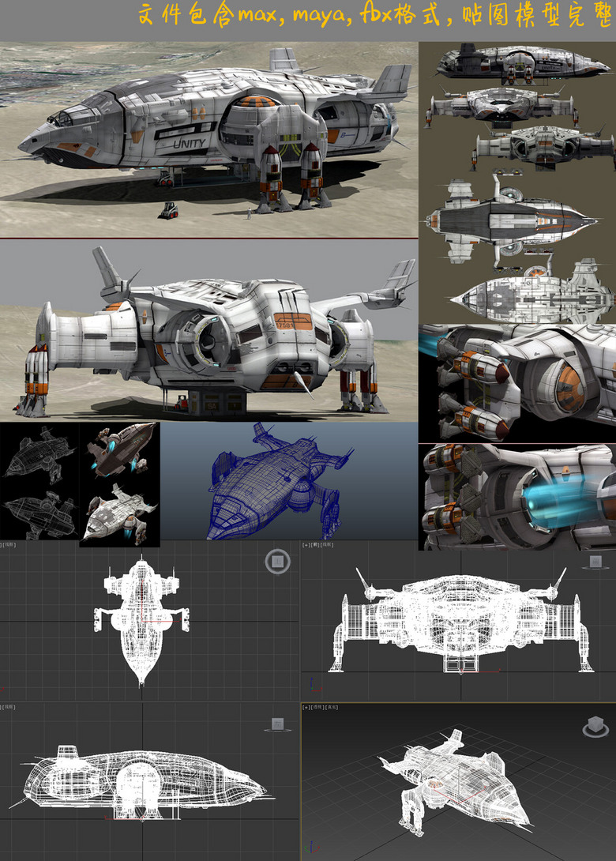Click the axis gizmo in the front viewport corner

click(311, 685)
